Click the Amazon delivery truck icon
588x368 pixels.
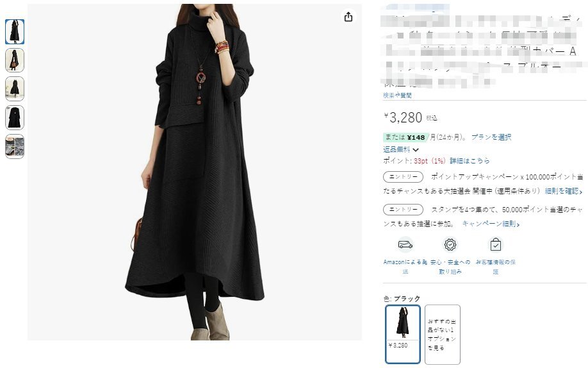click(x=405, y=245)
